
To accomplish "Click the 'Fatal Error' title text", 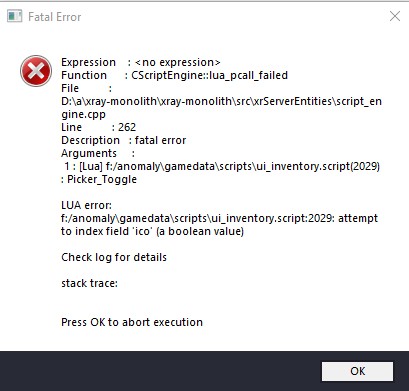I will point(55,17).
